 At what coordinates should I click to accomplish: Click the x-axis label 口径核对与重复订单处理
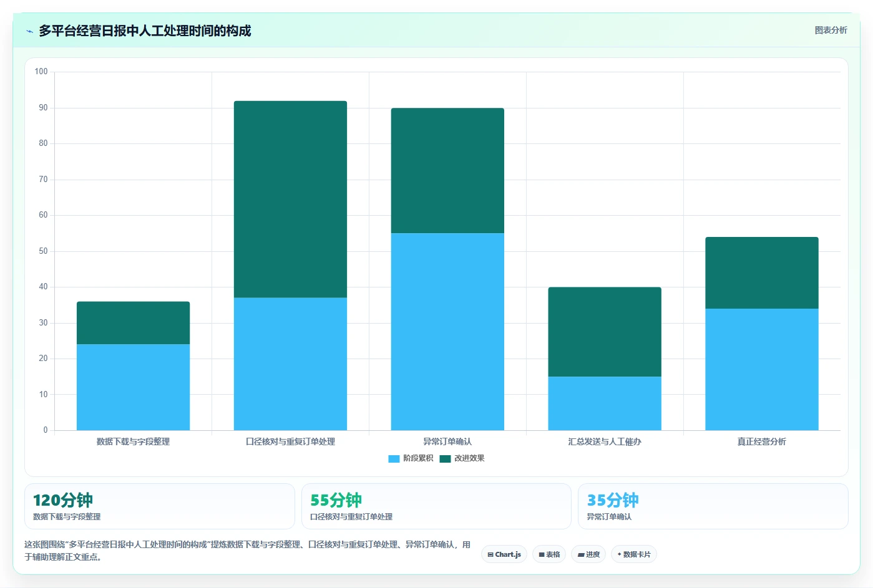pyautogui.click(x=290, y=441)
